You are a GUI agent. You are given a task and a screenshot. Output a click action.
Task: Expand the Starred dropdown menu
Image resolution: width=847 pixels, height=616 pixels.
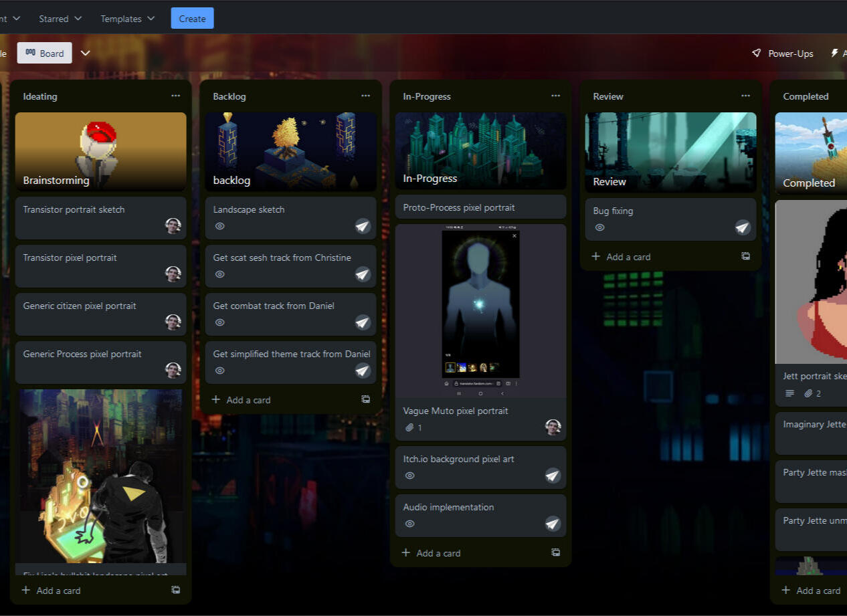coord(60,19)
